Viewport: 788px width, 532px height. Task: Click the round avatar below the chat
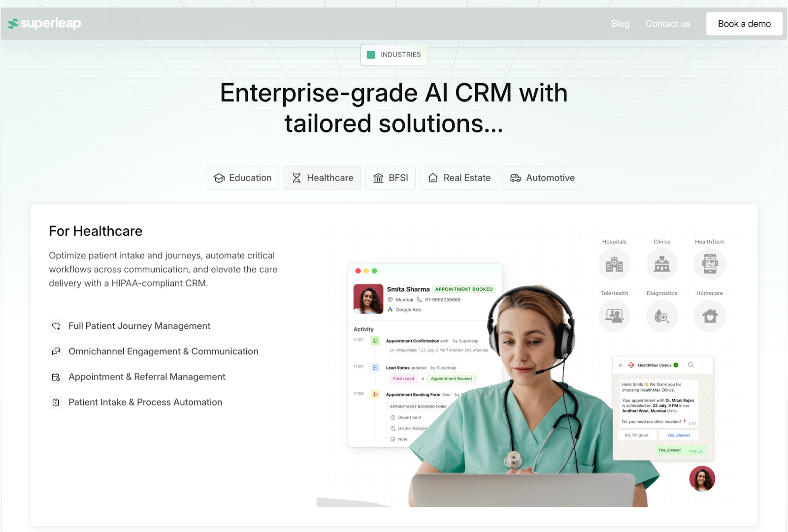702,479
